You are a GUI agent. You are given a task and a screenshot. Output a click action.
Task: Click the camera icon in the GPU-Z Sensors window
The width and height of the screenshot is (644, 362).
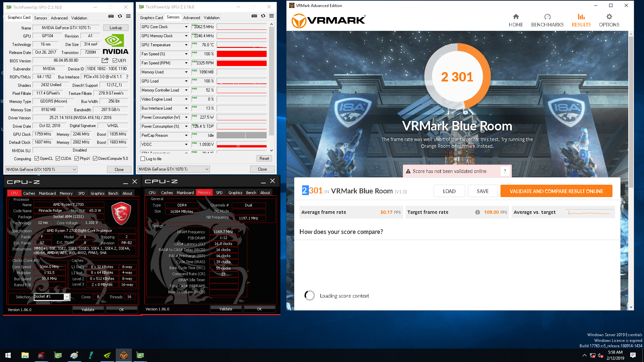[x=254, y=16]
